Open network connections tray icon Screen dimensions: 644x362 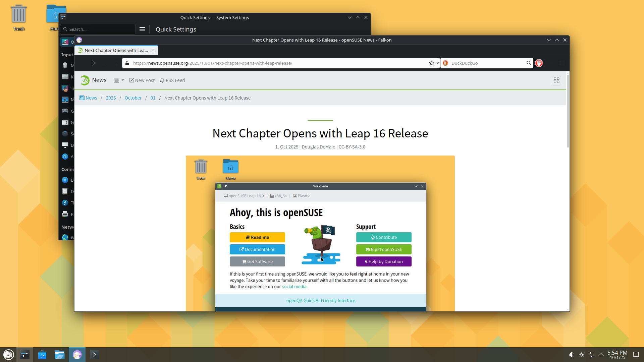592,355
